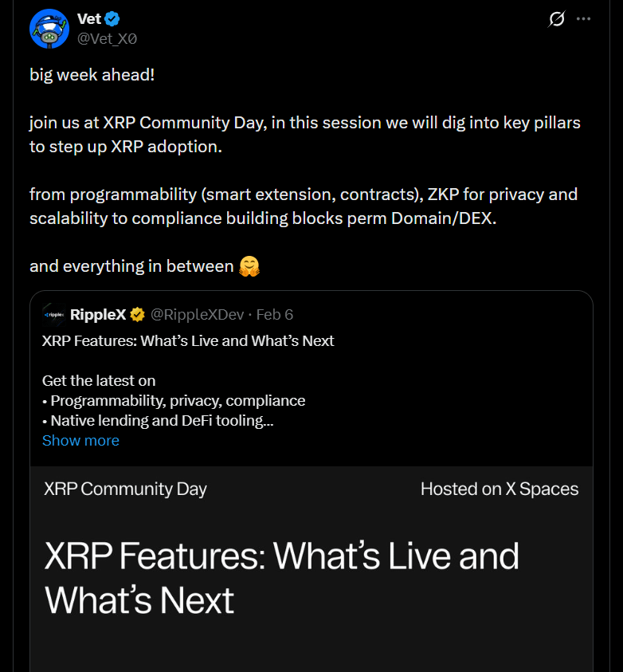Click the hugging face emoji
Screen dimensions: 623x672
point(249,266)
